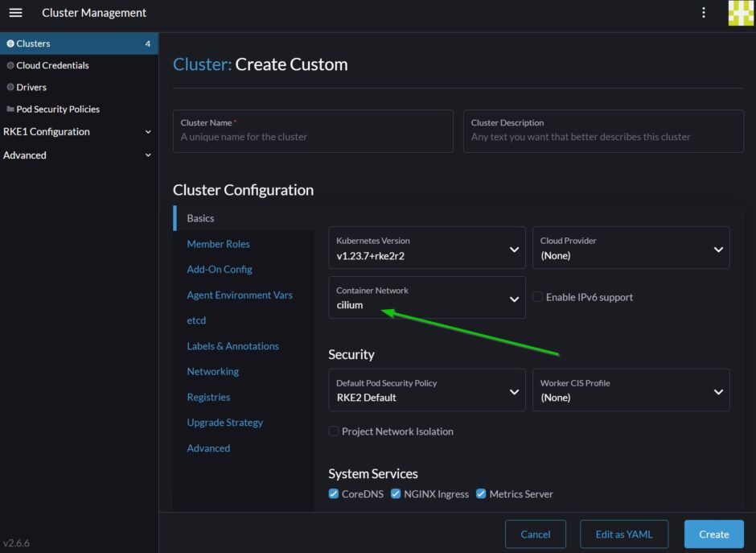Expand the RKE1 Configuration section

(x=147, y=132)
